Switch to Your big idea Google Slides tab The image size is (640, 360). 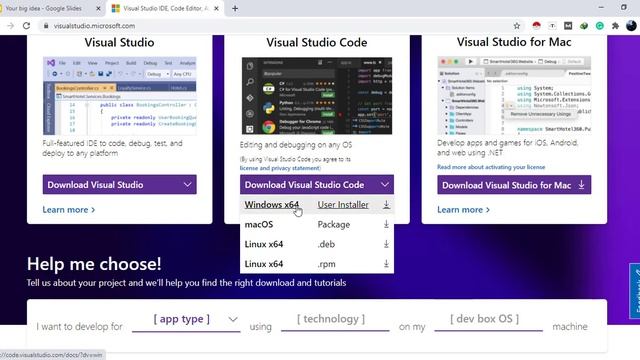coord(49,8)
